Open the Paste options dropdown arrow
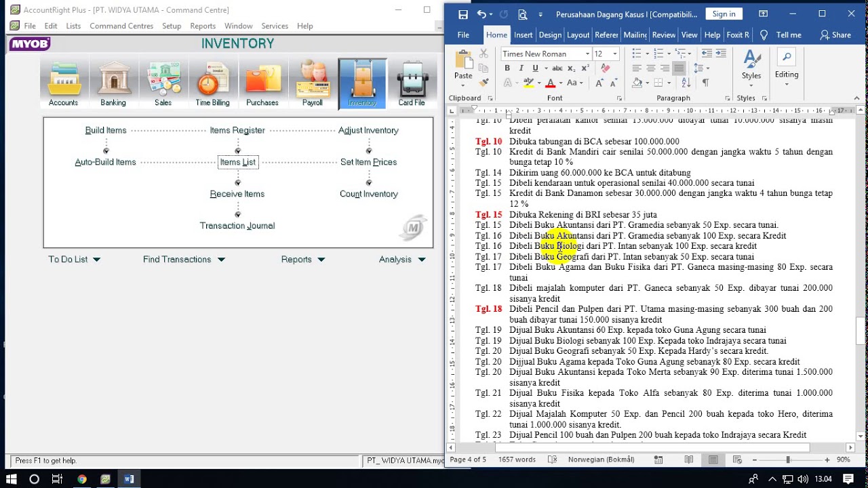 pyautogui.click(x=463, y=85)
